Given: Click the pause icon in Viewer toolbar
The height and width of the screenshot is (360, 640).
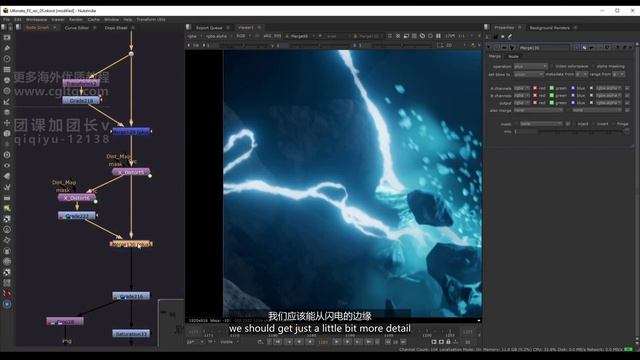Looking at the screenshot, I should (438, 36).
